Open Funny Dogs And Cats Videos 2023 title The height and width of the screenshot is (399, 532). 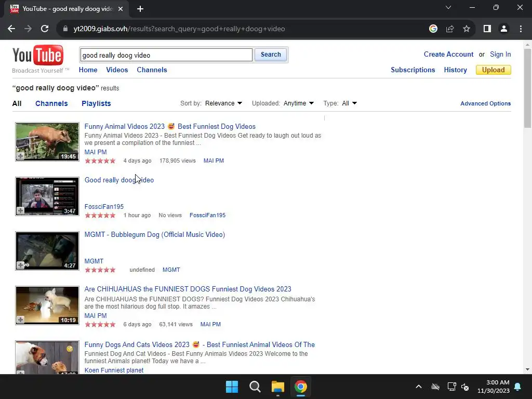(199, 345)
